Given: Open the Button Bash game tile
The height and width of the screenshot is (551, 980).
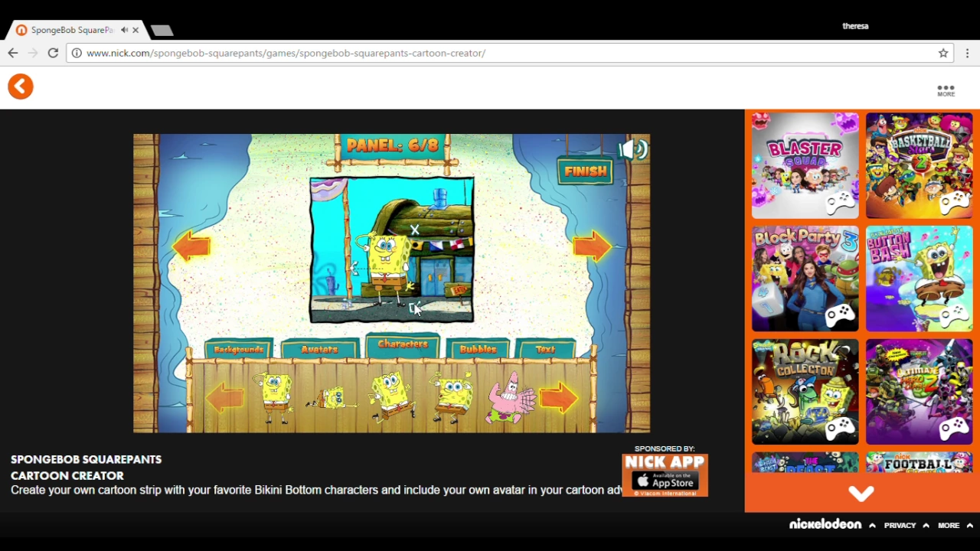Looking at the screenshot, I should pyautogui.click(x=919, y=279).
